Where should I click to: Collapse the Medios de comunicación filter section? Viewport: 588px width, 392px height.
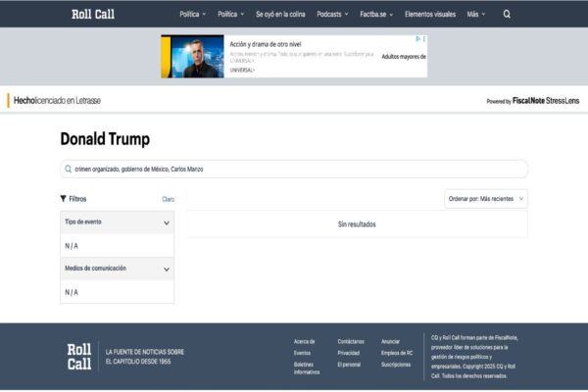117,269
